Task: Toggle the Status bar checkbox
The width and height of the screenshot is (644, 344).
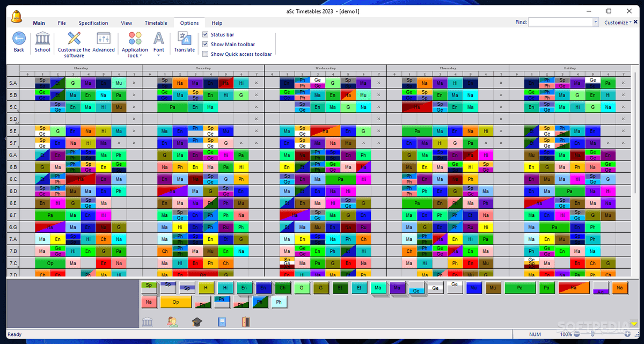Action: [x=205, y=34]
